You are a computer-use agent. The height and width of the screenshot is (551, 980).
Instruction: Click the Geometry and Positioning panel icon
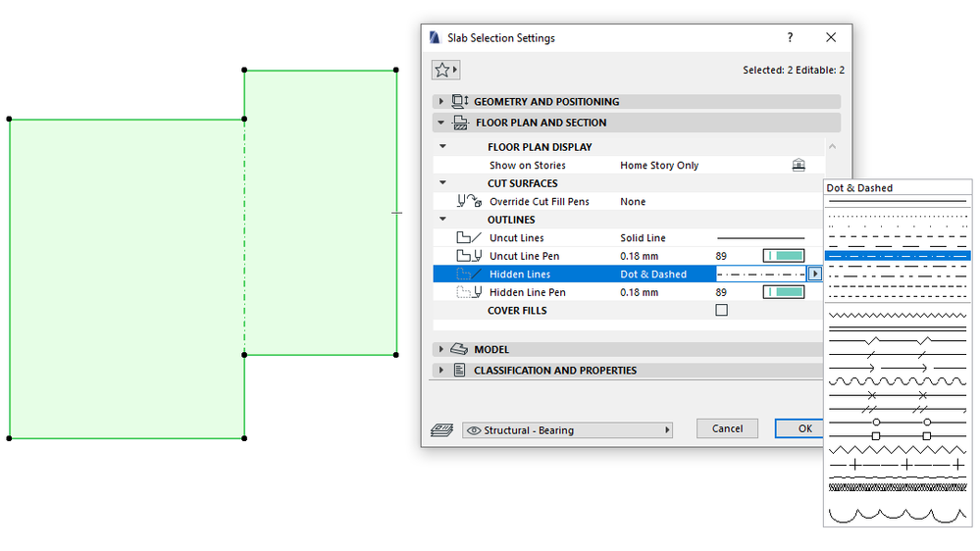coord(460,101)
